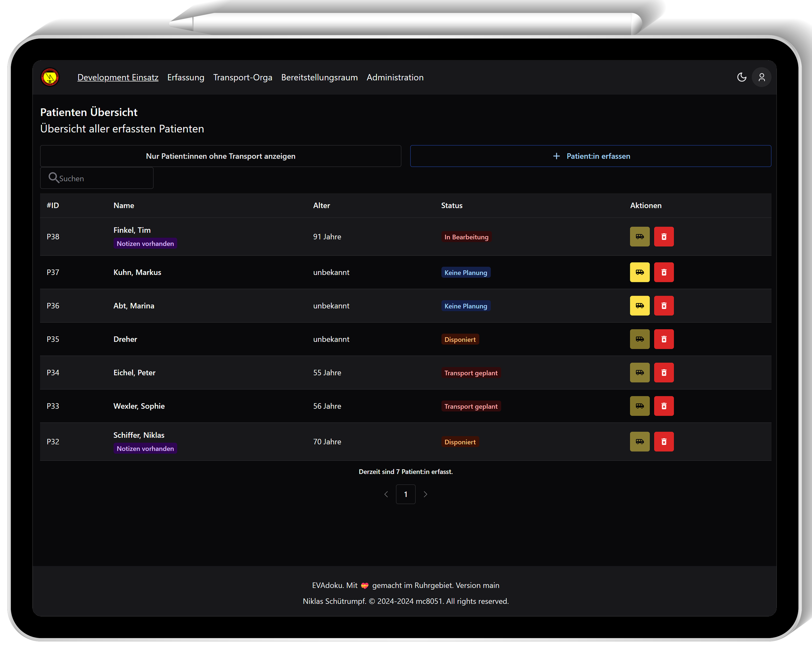Click the In Bearbeitung status badge
The height and width of the screenshot is (648, 812).
coord(466,237)
